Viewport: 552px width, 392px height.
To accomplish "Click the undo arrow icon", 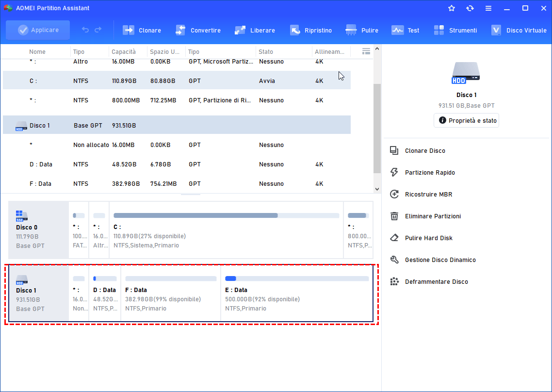I will tap(85, 30).
